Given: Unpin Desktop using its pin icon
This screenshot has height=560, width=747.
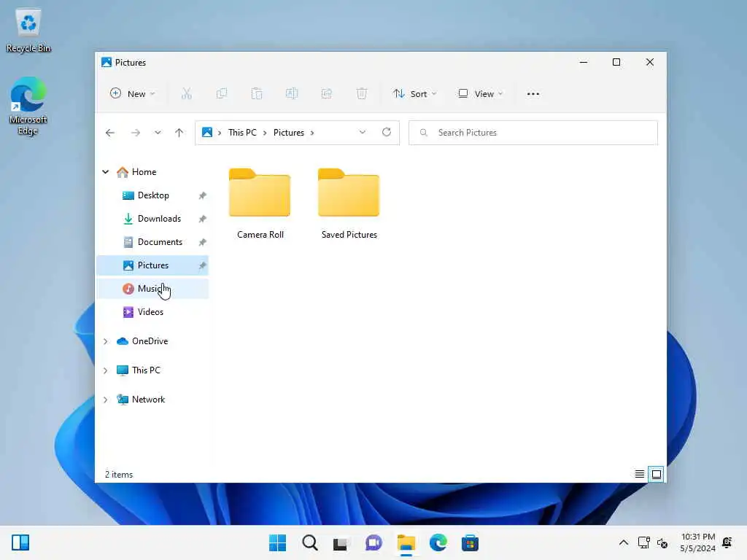Looking at the screenshot, I should point(203,195).
